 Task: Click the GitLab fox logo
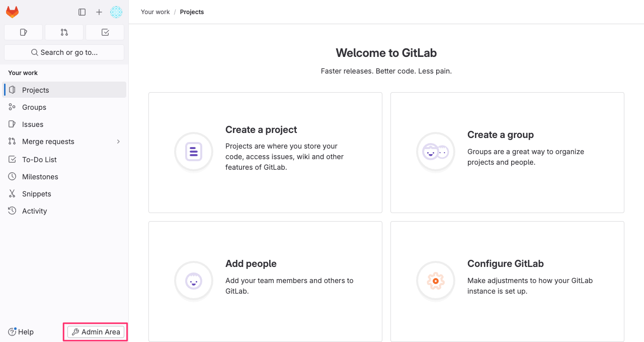tap(12, 12)
